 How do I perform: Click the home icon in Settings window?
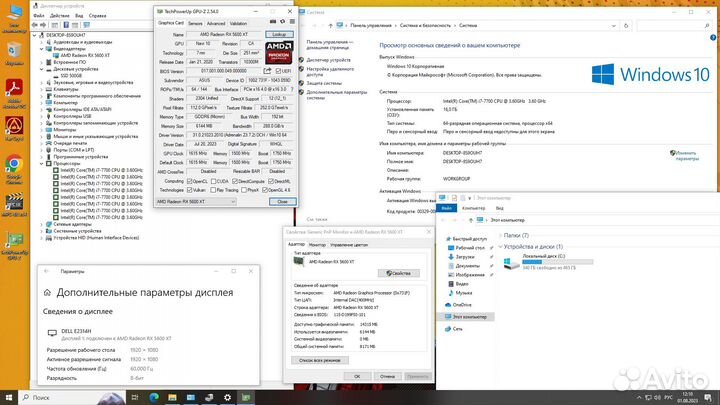pyautogui.click(x=47, y=292)
